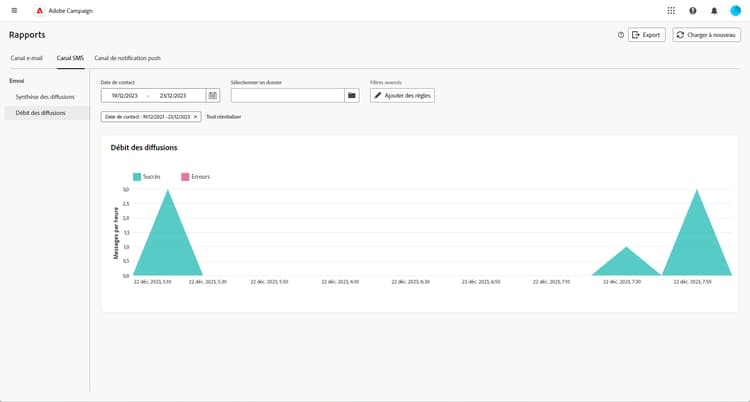
Task: Click the start date field 19/12/2023
Action: [124, 96]
